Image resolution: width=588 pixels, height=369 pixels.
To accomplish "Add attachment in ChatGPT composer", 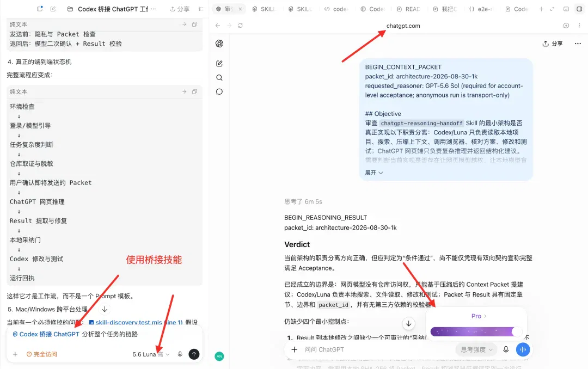I will pyautogui.click(x=295, y=349).
